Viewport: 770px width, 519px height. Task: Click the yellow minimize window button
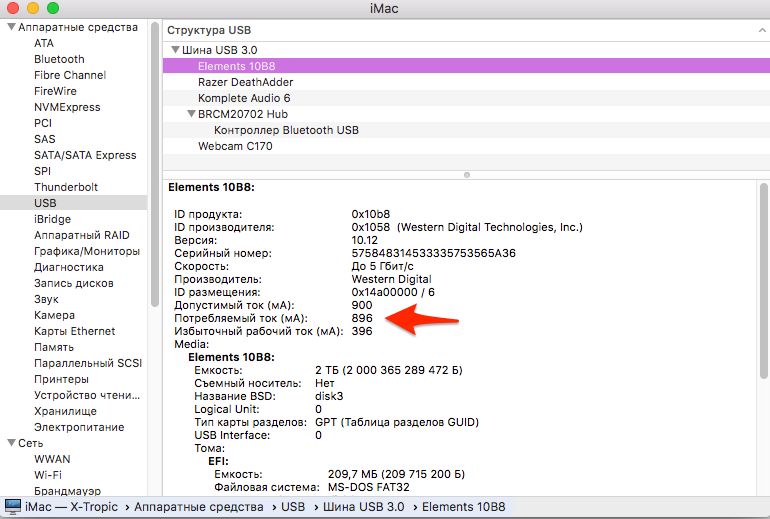pyautogui.click(x=33, y=8)
